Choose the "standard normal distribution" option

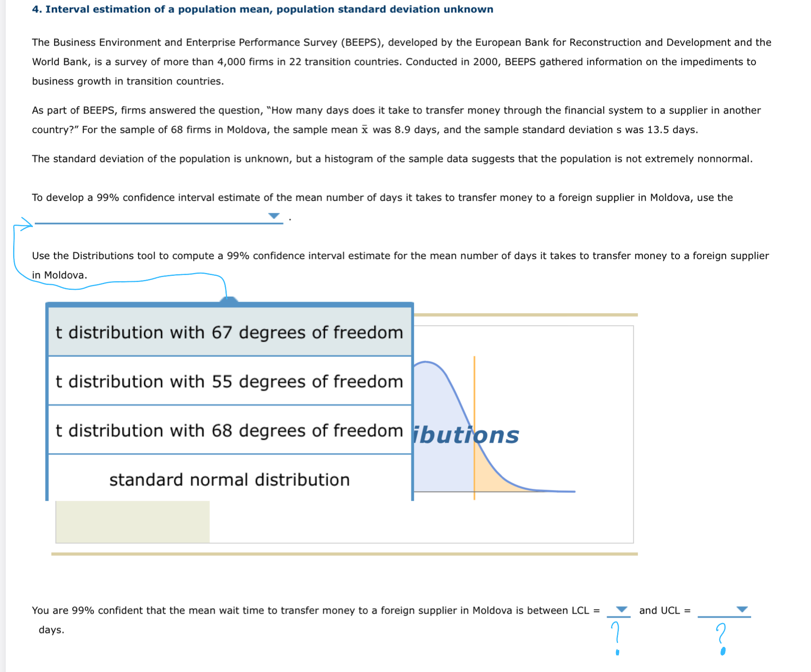(228, 479)
